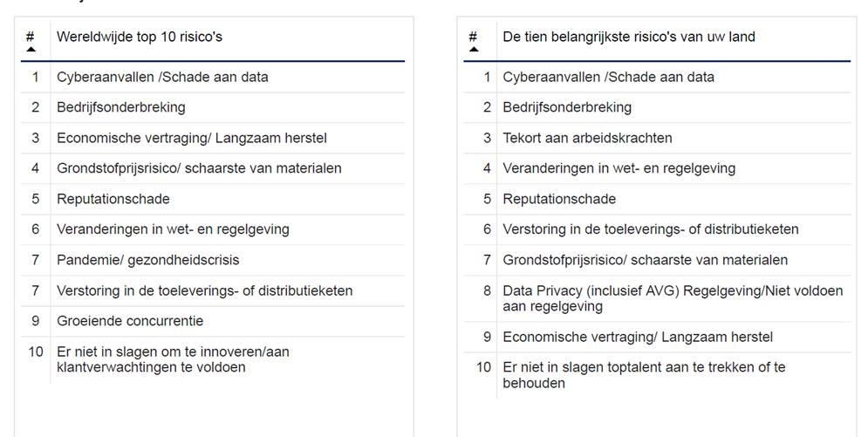Click 'Economische vertraging' row in right table
The width and height of the screenshot is (868, 437).
638,337
